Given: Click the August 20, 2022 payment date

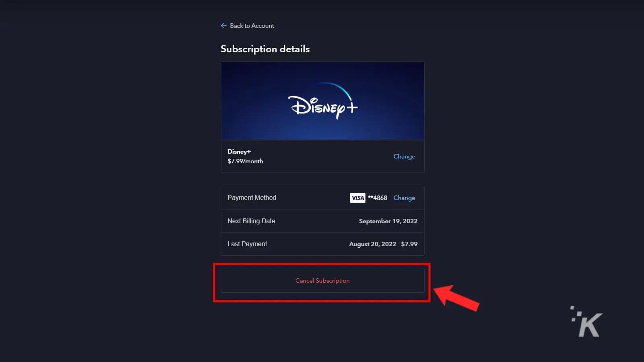Looking at the screenshot, I should pos(372,244).
